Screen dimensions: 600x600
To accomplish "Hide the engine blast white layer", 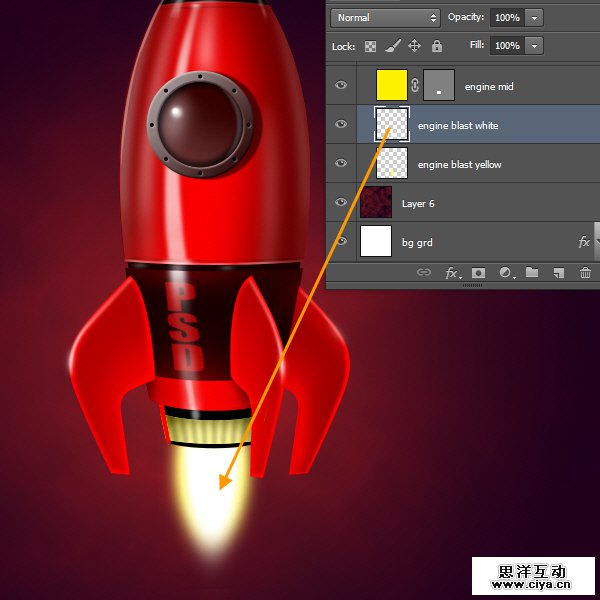I will 341,125.
